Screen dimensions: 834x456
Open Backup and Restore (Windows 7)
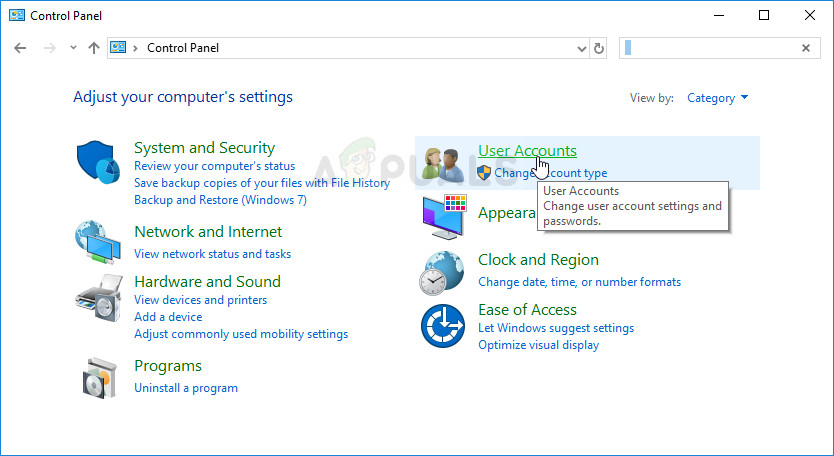pos(220,200)
